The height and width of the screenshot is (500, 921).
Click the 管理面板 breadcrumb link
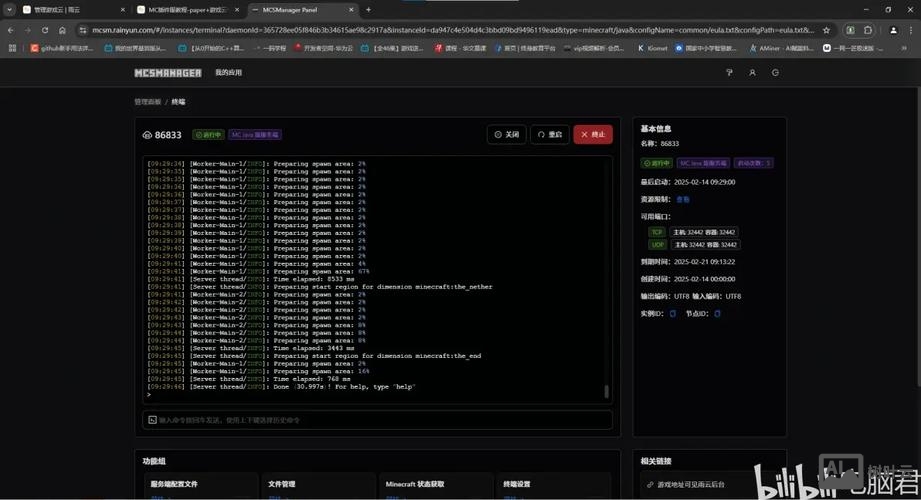point(148,102)
